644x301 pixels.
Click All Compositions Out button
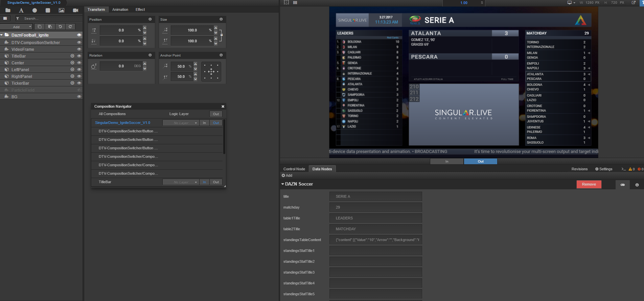(216, 114)
